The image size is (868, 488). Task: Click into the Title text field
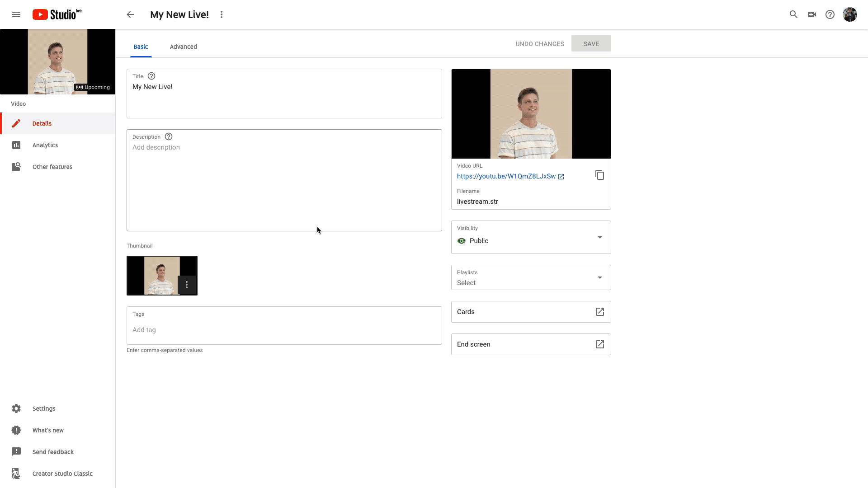[284, 94]
